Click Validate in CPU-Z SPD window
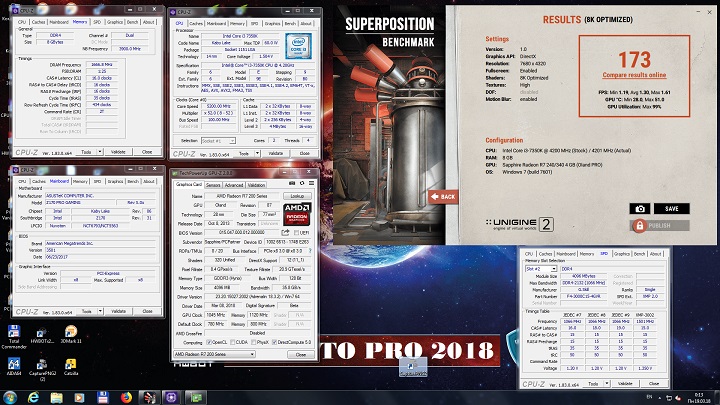The width and height of the screenshot is (720, 405). pyautogui.click(x=625, y=383)
